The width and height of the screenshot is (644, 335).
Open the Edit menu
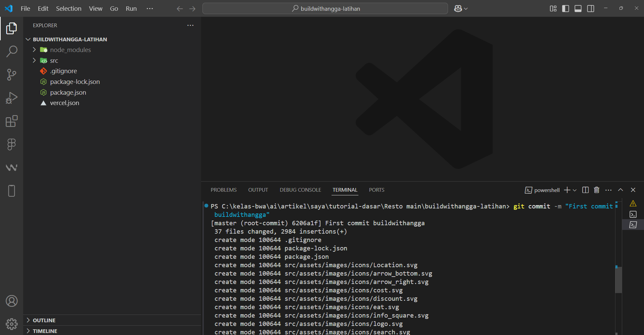[43, 9]
